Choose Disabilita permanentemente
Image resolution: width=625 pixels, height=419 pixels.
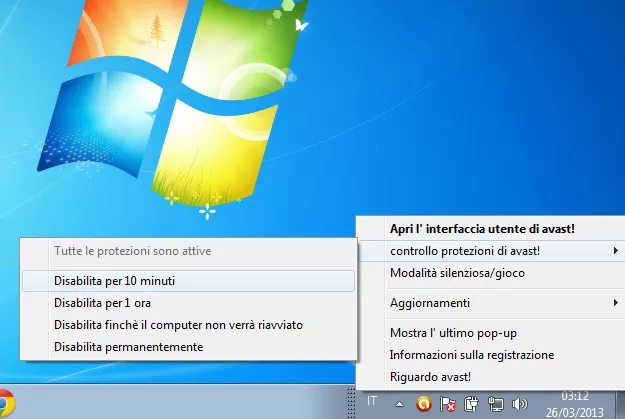[189, 347]
